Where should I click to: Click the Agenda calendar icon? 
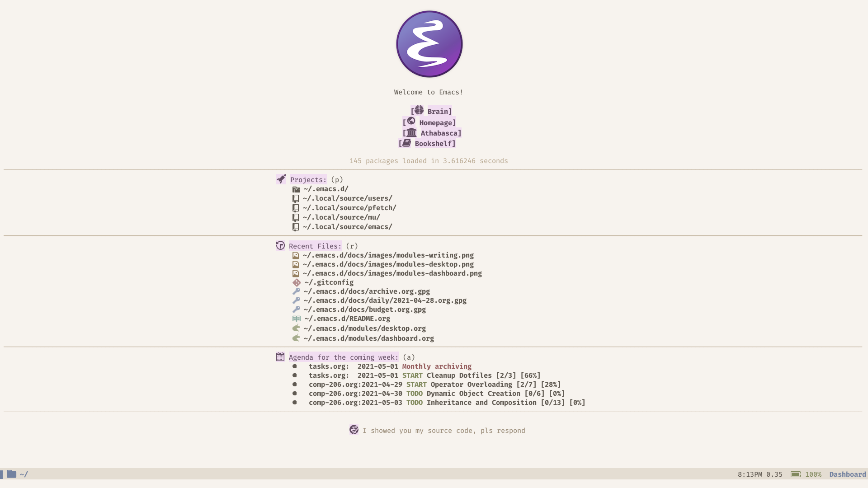[x=280, y=357]
